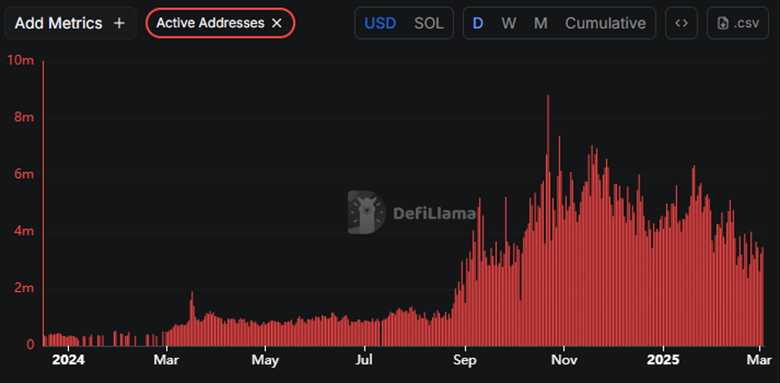Viewport: 780px width, 383px height.
Task: Switch denomination to SOL
Action: [429, 23]
